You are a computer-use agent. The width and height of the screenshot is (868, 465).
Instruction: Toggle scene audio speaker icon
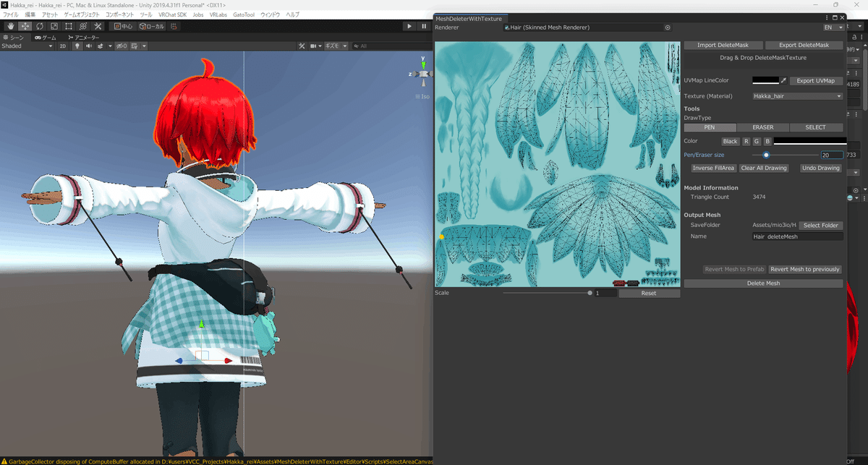[88, 46]
